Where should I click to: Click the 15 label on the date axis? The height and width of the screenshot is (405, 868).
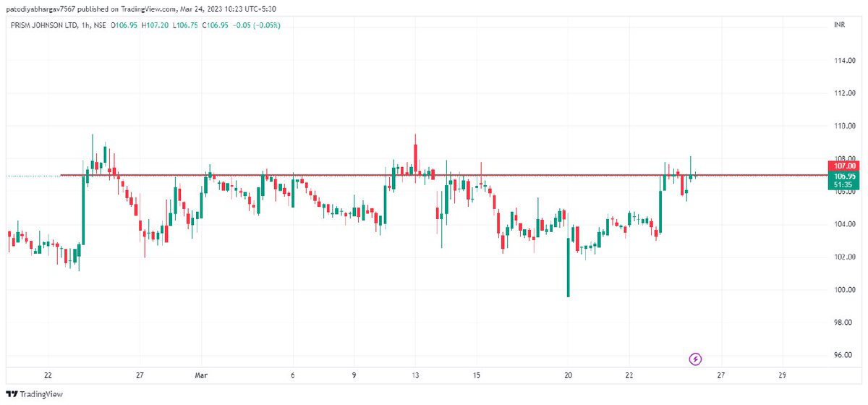(x=477, y=375)
